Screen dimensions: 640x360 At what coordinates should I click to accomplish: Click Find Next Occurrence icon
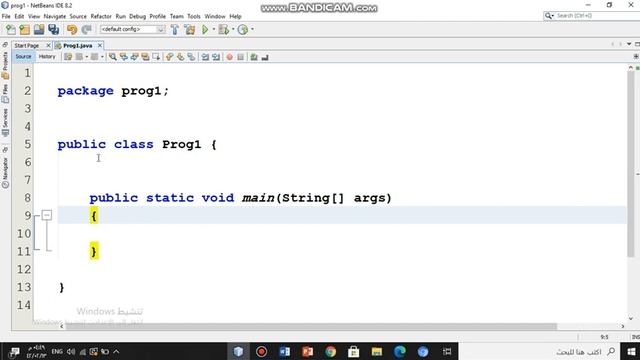tap(134, 57)
